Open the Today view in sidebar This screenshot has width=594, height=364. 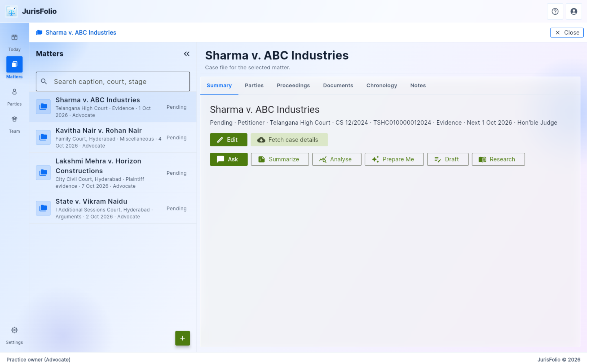point(14,42)
